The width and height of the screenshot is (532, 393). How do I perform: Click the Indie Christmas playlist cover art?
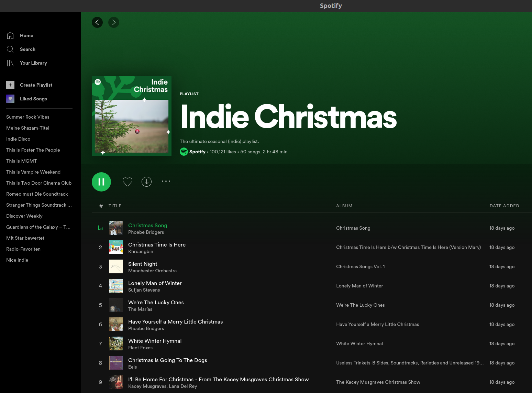tap(132, 116)
